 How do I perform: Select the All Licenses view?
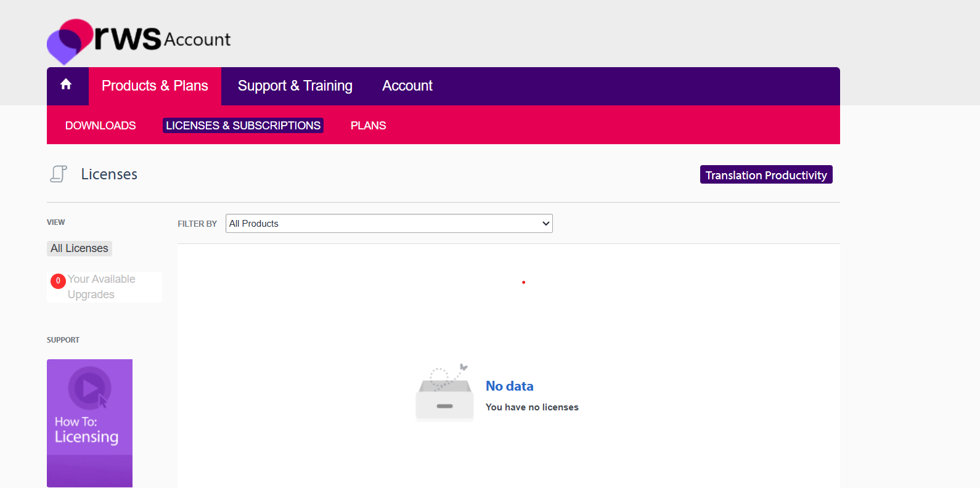80,248
